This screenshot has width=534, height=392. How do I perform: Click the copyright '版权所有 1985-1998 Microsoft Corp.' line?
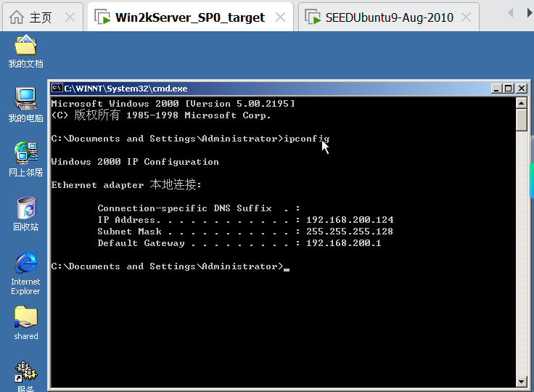[x=161, y=115]
